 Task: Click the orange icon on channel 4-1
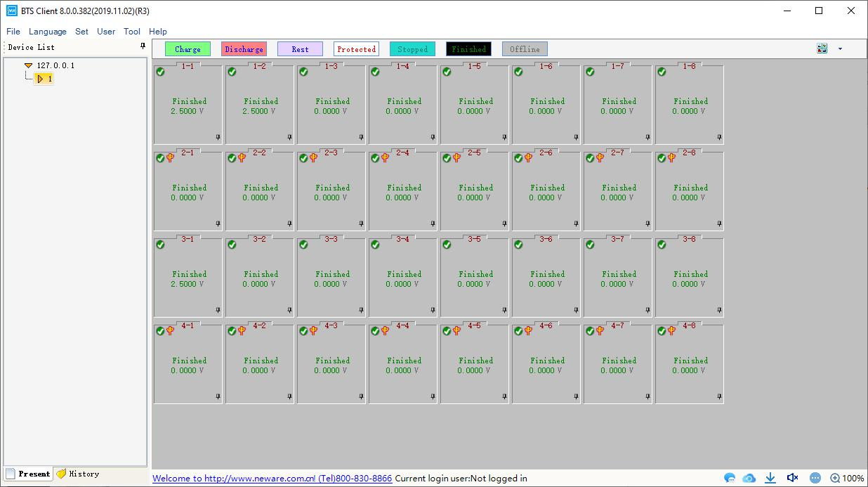coord(170,331)
